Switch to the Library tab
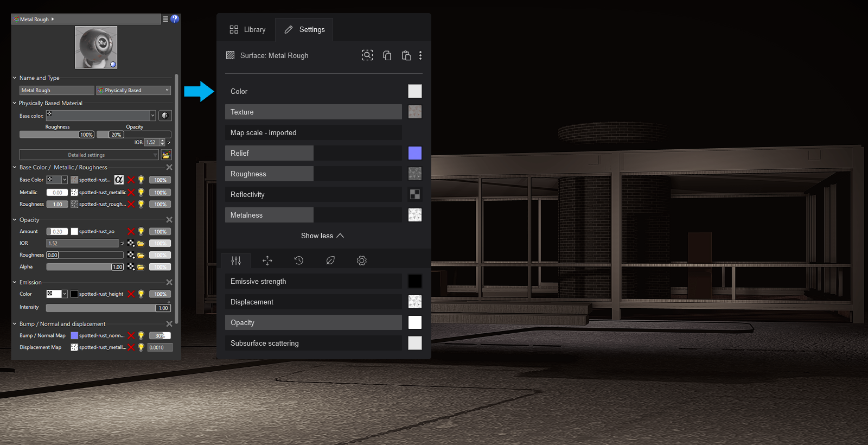Image resolution: width=868 pixels, height=445 pixels. [247, 30]
